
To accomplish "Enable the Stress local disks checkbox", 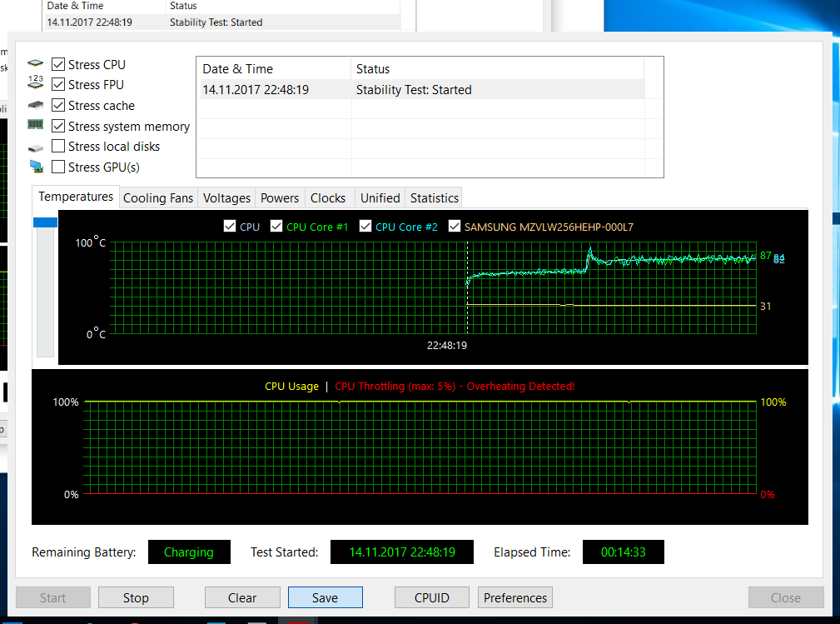I will tap(58, 146).
